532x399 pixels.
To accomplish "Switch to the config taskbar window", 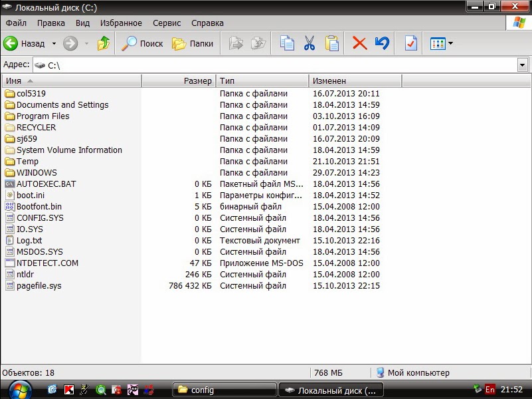I will click(224, 389).
